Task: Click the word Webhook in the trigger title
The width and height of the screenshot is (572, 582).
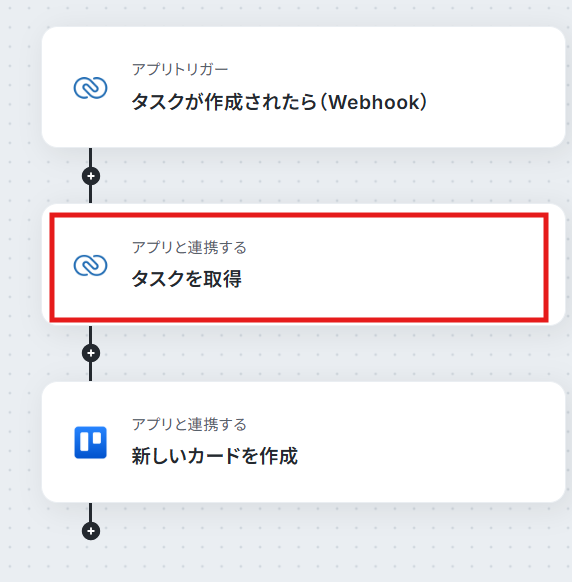Action: (374, 102)
